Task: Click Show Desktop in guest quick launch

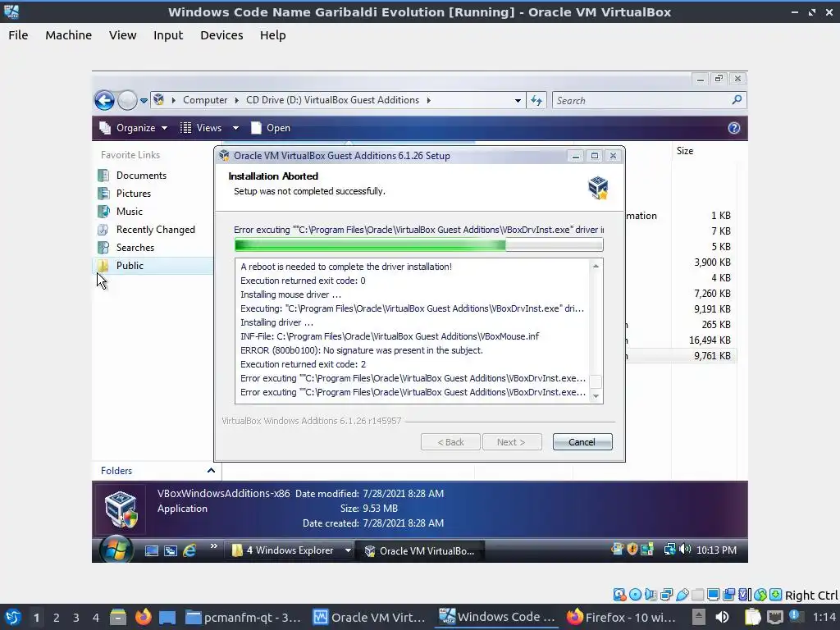Action: click(152, 550)
